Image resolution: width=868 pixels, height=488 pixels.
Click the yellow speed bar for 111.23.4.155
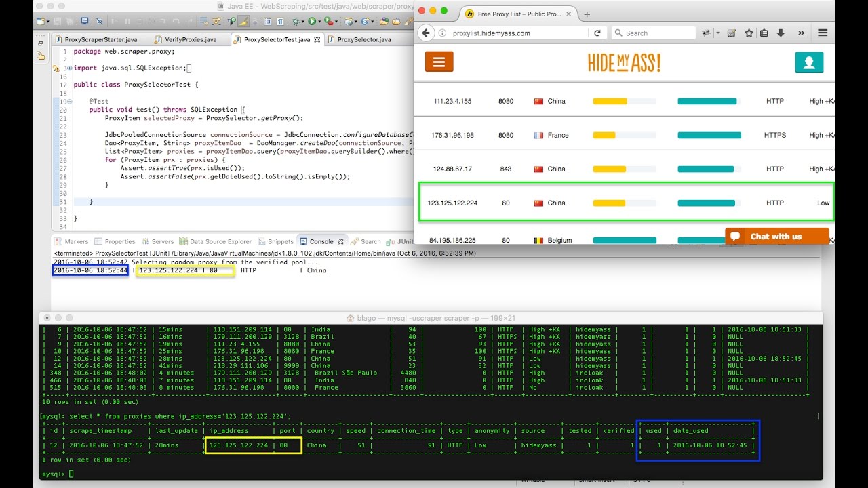[610, 101]
